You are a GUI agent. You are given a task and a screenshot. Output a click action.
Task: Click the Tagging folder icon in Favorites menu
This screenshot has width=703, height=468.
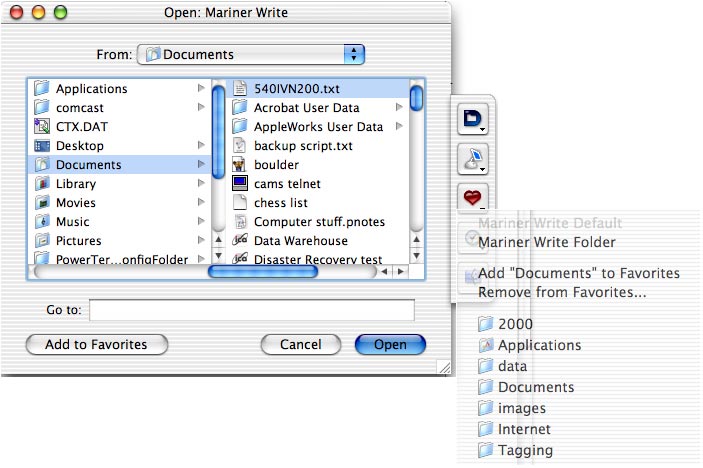[486, 450]
